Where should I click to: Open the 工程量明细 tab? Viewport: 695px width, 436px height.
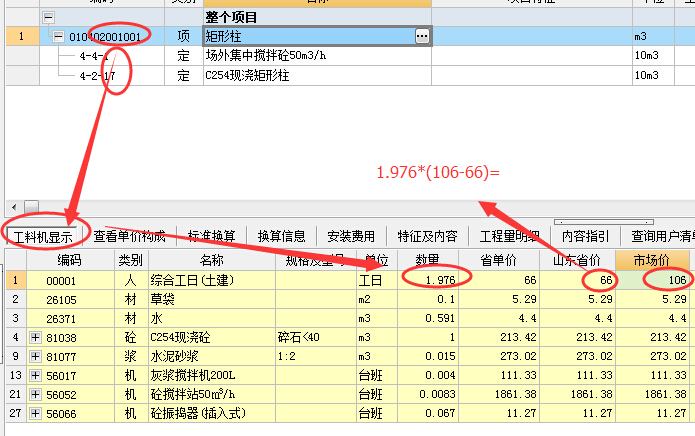coord(510,236)
